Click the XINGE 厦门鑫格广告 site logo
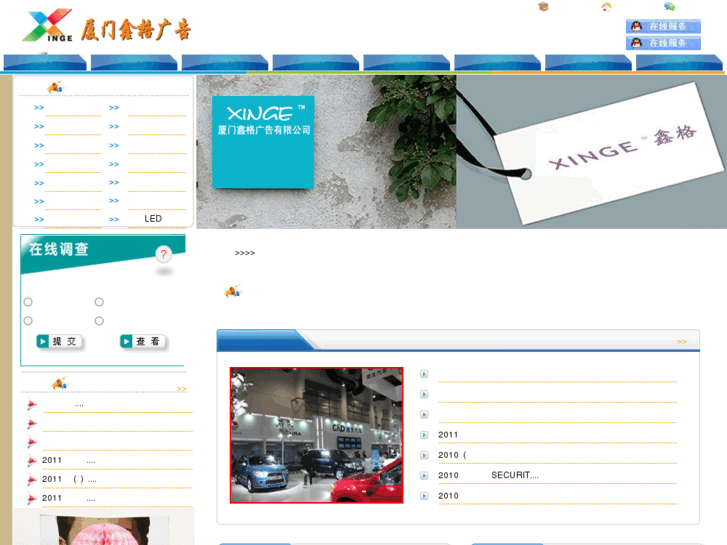Viewport: 727px width, 545px height. [107, 26]
